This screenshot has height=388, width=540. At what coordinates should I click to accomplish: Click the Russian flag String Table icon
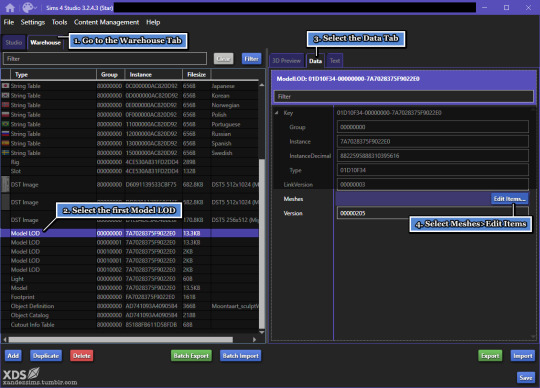6,134
